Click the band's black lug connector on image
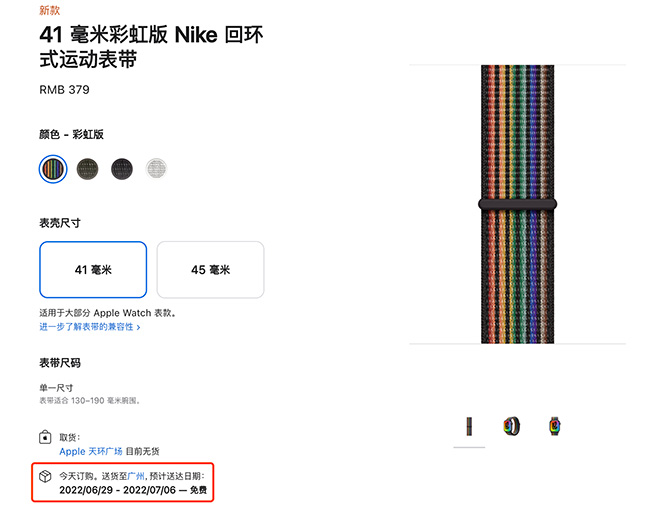Screen dimensions: 654x505 coord(517,204)
